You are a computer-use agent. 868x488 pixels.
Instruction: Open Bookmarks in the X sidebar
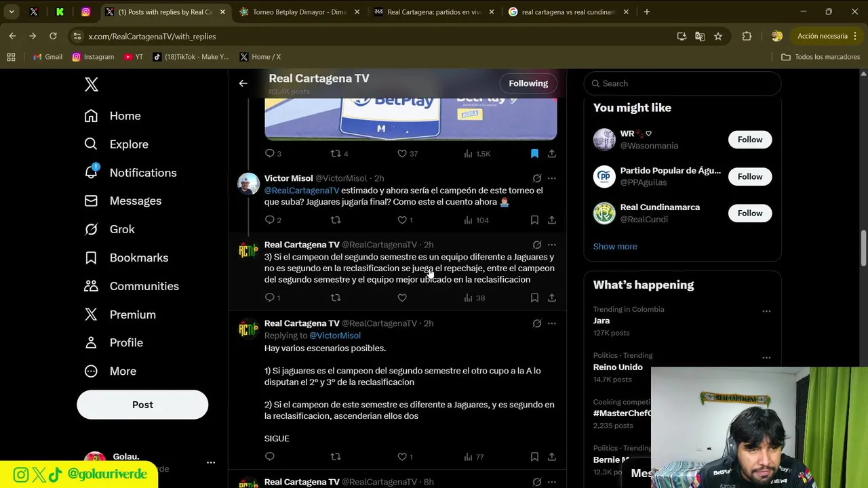(x=126, y=258)
